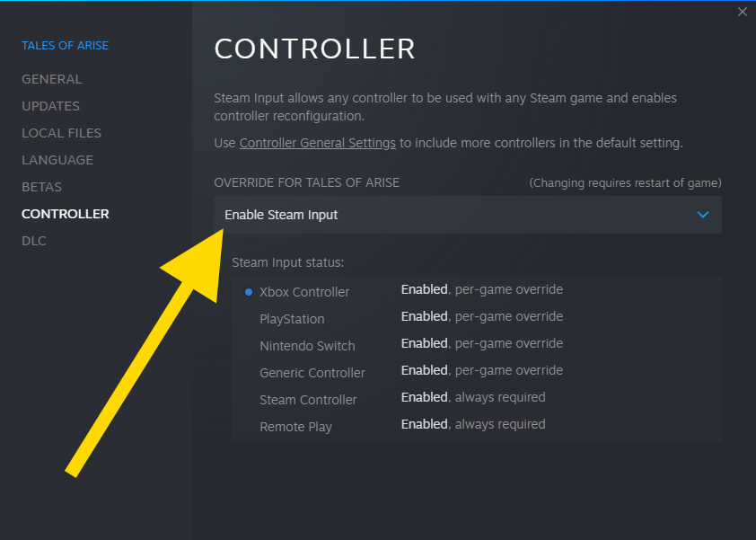This screenshot has height=540, width=756.
Task: Open the Controller General Settings link
Action: [318, 143]
